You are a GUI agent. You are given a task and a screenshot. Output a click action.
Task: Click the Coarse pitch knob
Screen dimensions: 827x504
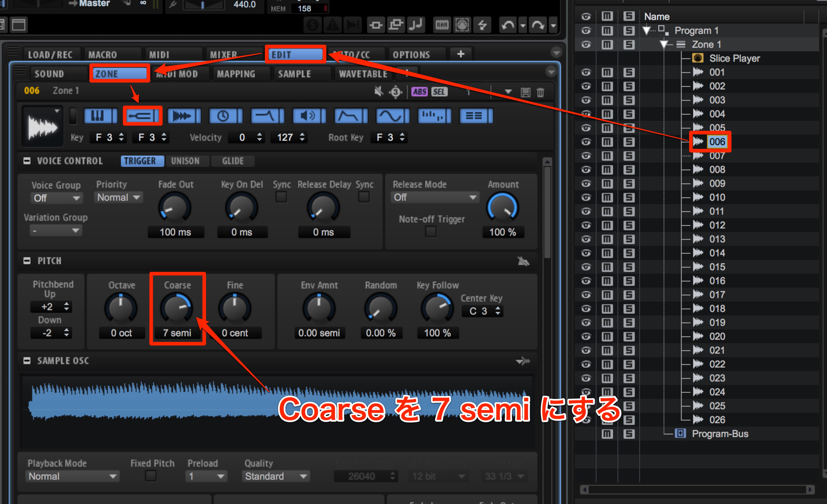coord(177,308)
